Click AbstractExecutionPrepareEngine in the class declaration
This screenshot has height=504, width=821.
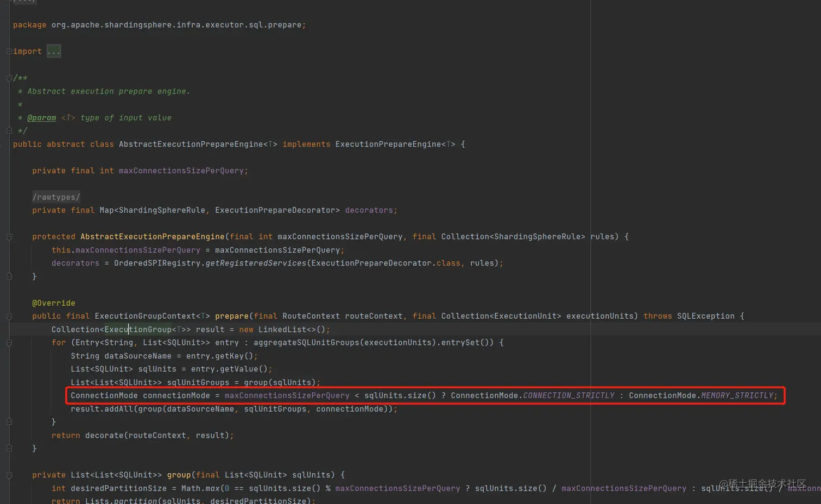[x=191, y=144]
